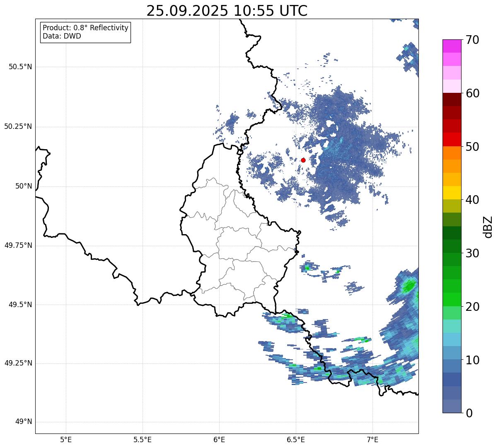
Task: Pick the bright green swatch just above 20 dBZ
Action: tap(452, 300)
